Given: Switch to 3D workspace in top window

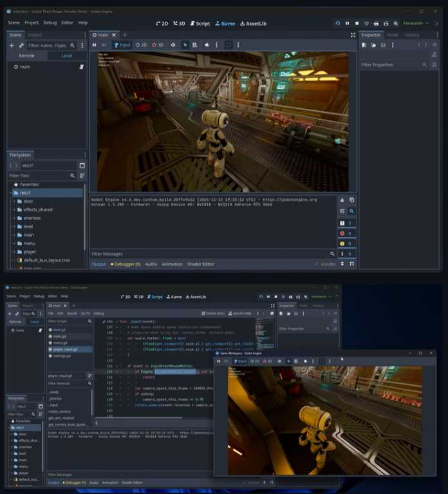Looking at the screenshot, I should (x=179, y=24).
